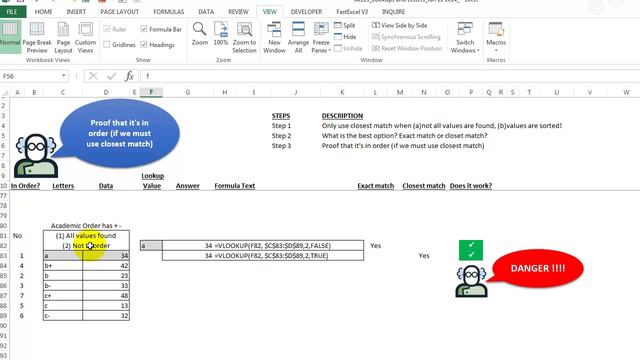This screenshot has width=640, height=360.
Task: Open the Freeze Panes dropdown
Action: pyautogui.click(x=321, y=38)
